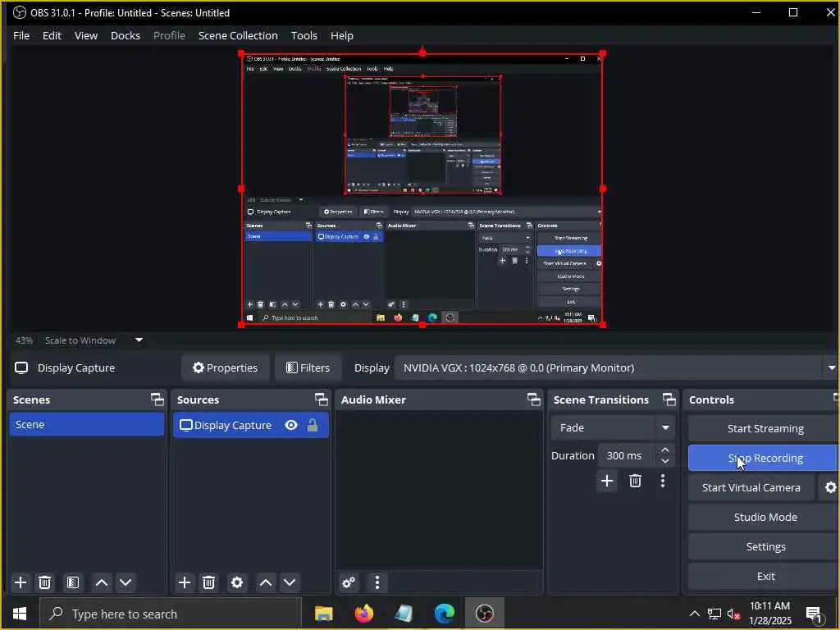The width and height of the screenshot is (840, 630).
Task: Open the taskbar clock and date
Action: (x=769, y=614)
